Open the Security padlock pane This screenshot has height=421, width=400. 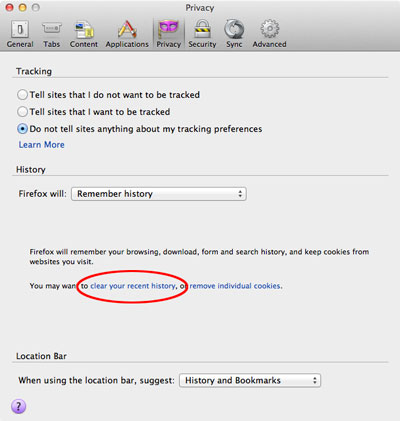[x=202, y=34]
